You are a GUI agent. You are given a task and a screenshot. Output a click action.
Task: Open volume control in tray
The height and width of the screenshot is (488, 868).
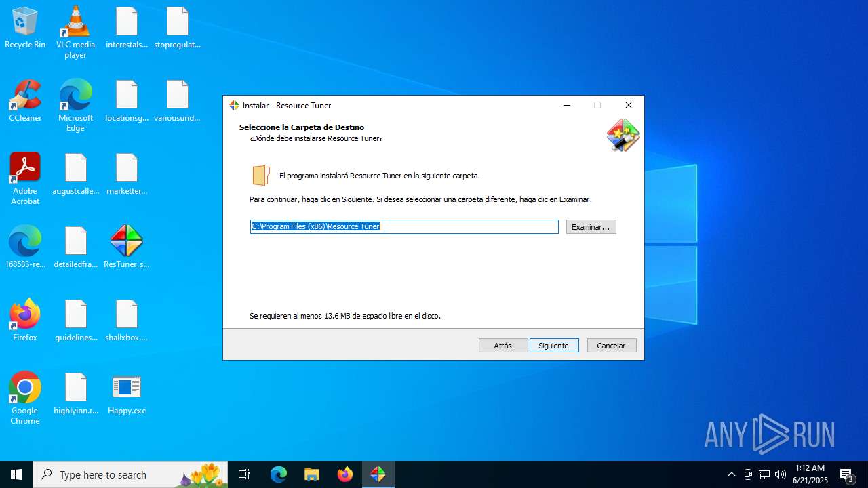coord(781,474)
